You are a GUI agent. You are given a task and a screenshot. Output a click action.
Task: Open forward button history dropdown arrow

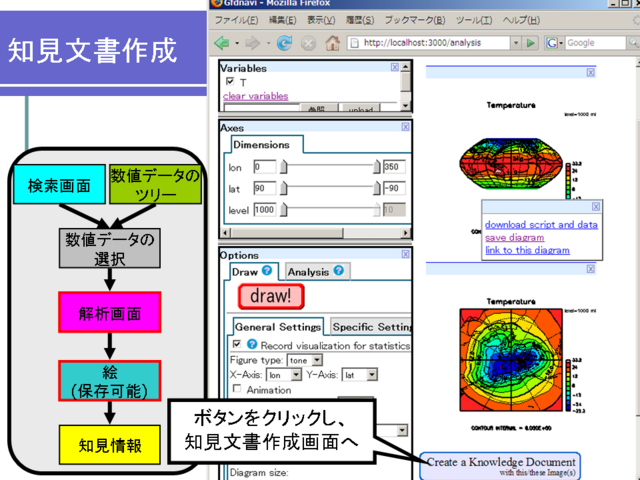coord(268,43)
